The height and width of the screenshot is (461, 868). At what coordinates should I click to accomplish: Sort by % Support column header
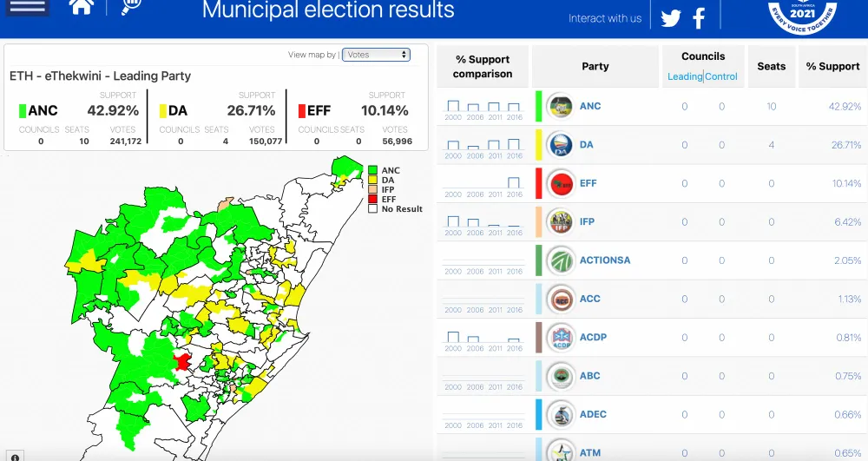pyautogui.click(x=832, y=66)
